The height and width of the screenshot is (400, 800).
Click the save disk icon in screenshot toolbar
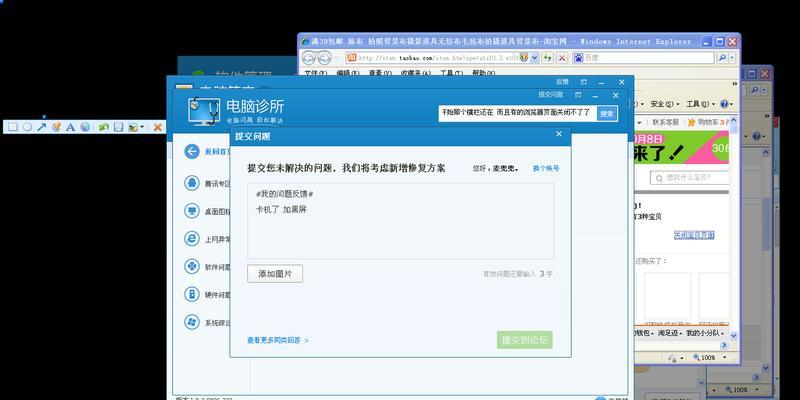[x=118, y=127]
